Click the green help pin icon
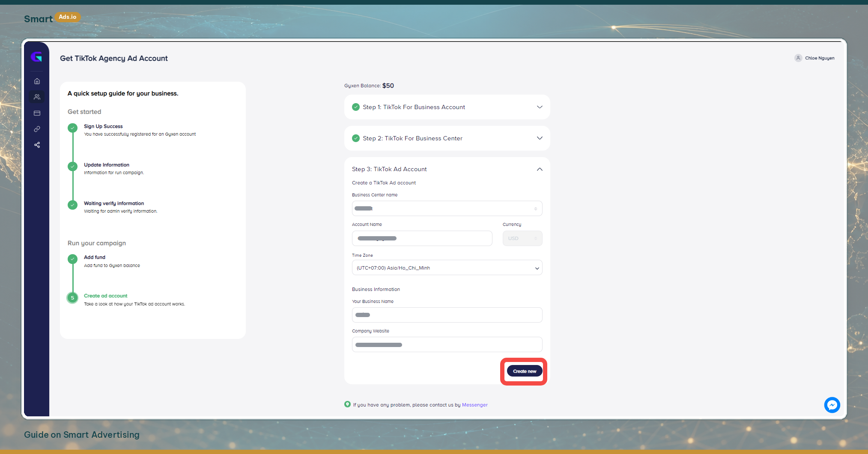 click(347, 404)
